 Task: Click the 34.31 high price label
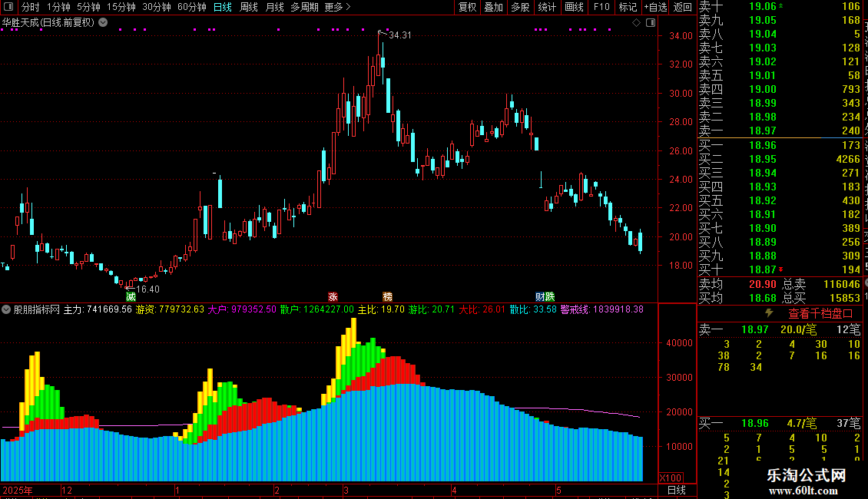[x=399, y=35]
